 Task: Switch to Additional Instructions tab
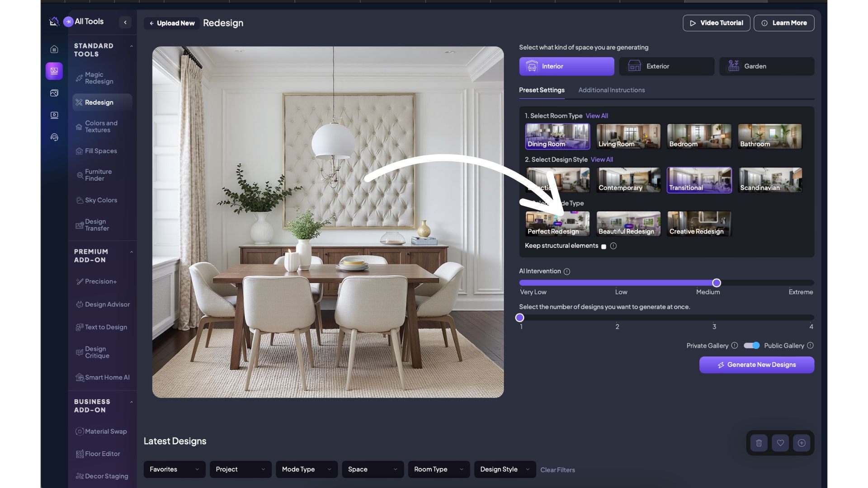[611, 90]
